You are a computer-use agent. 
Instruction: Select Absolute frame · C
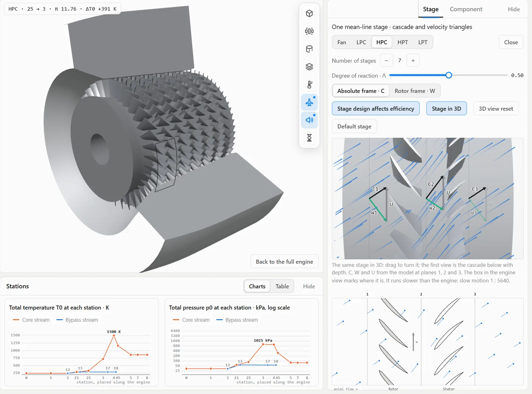tap(361, 91)
